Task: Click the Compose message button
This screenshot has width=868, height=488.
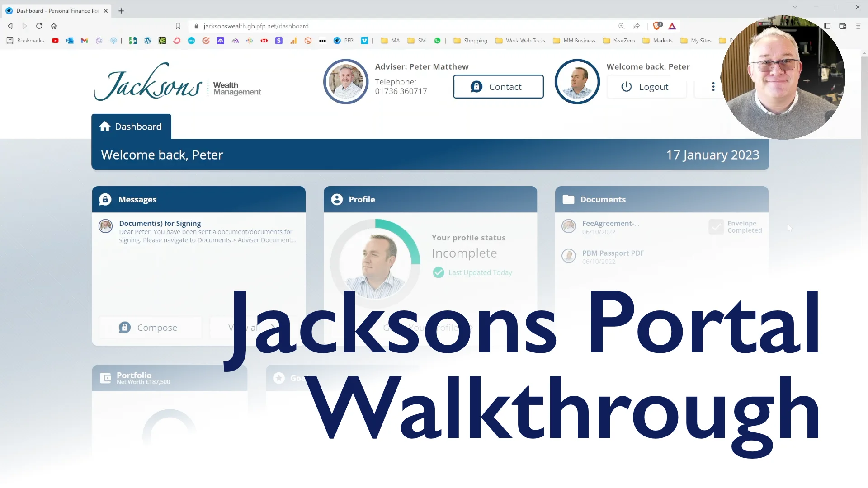Action: [x=150, y=328]
